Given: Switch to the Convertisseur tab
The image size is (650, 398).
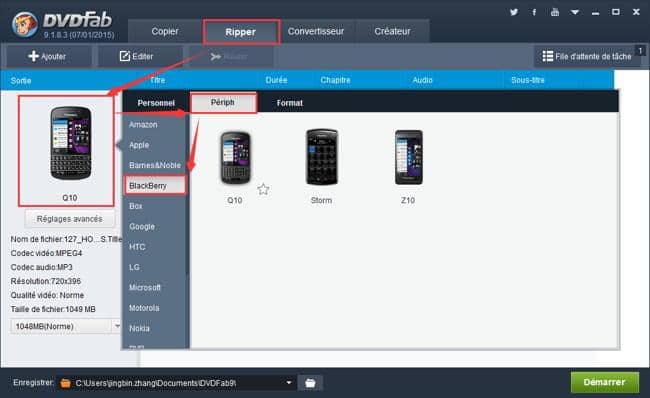Looking at the screenshot, I should (316, 32).
